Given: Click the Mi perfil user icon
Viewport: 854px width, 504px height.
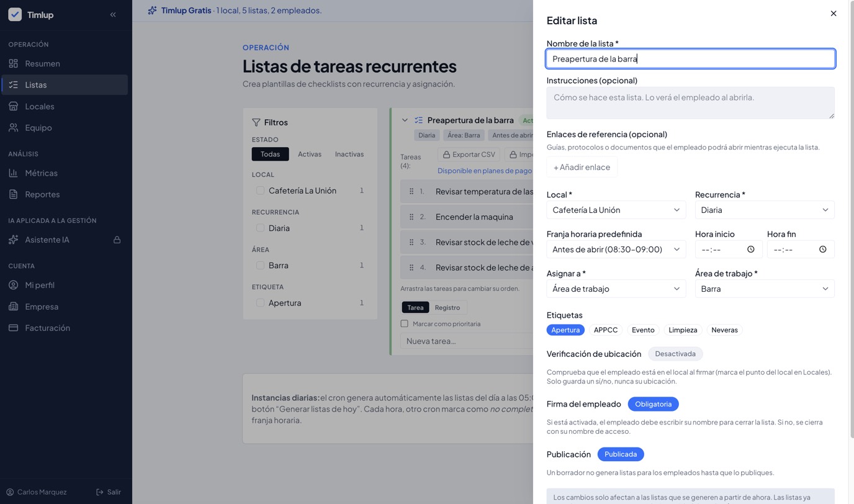Looking at the screenshot, I should 13,285.
